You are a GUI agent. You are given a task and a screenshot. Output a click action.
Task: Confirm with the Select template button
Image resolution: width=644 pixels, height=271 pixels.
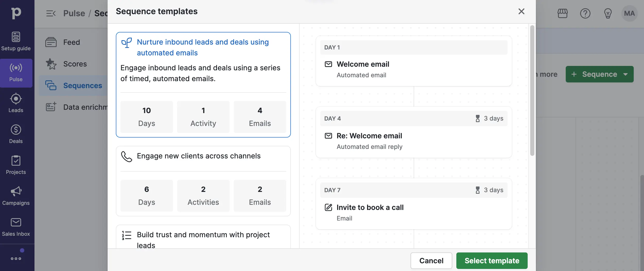491,260
